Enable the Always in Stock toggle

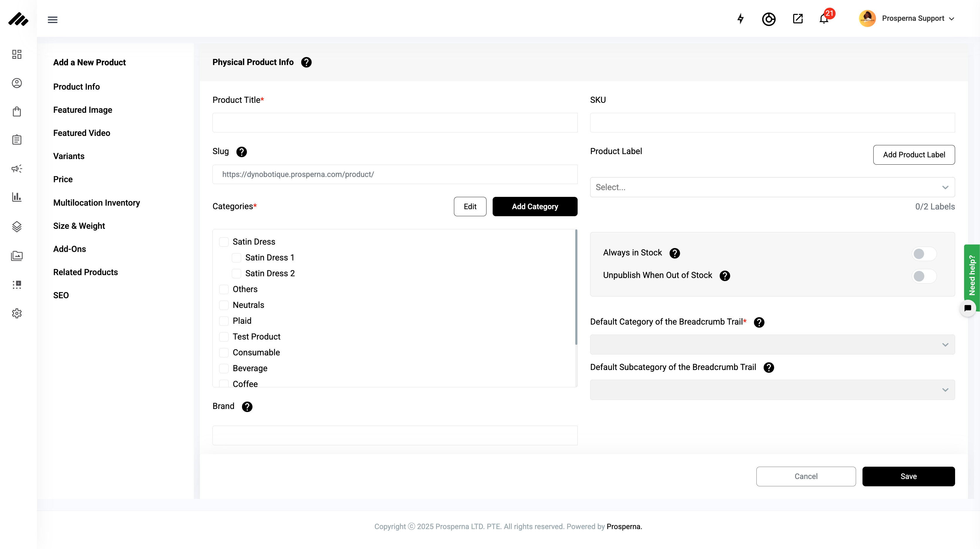(924, 254)
